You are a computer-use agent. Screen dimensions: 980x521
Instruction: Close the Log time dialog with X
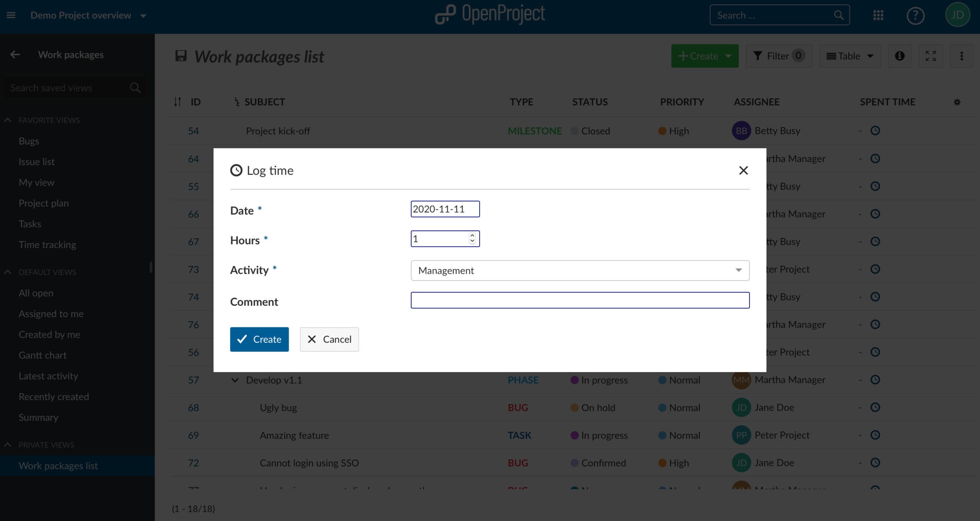pos(743,170)
